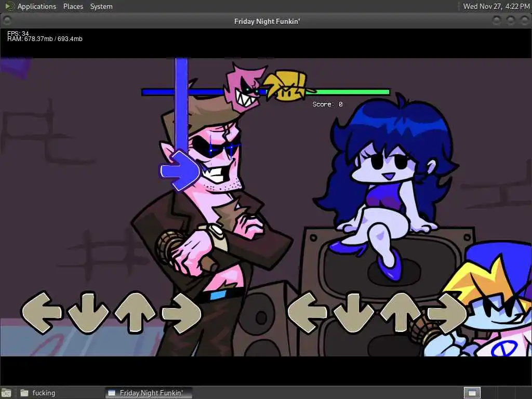Image resolution: width=532 pixels, height=399 pixels.
Task: Click the show desktop icon in taskbar
Action: click(6, 393)
